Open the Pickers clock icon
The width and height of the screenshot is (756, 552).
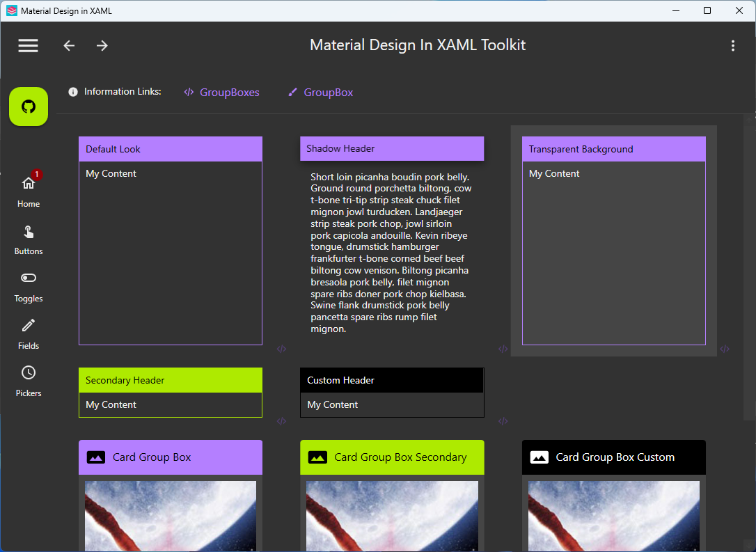point(28,372)
